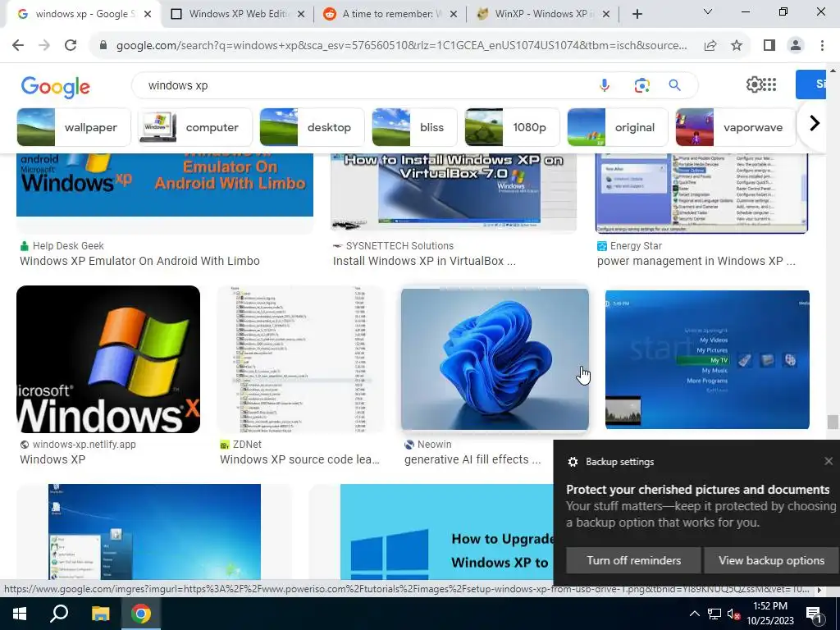Open Windows taskbar search
840x630 pixels.
(x=59, y=614)
